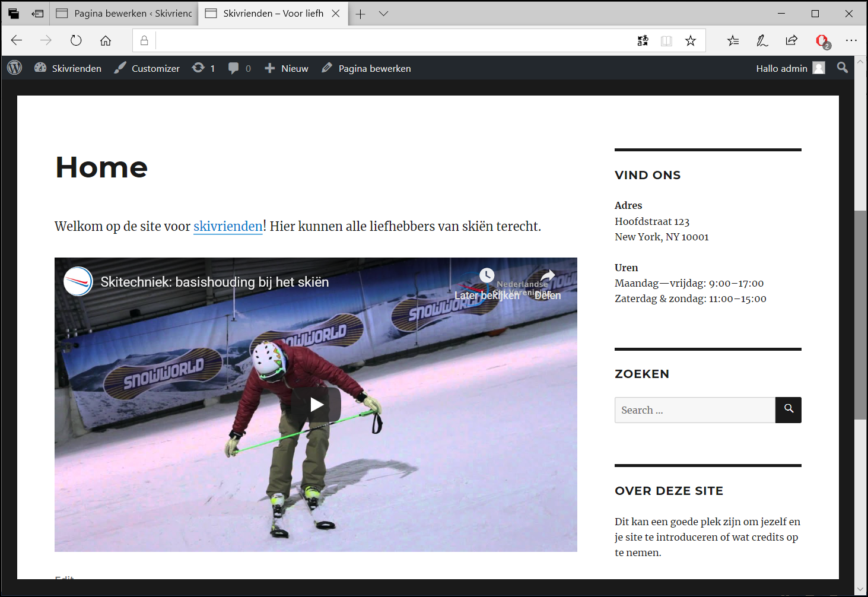This screenshot has width=868, height=597.
Task: Click the set these tabs aside icon
Action: click(37, 13)
